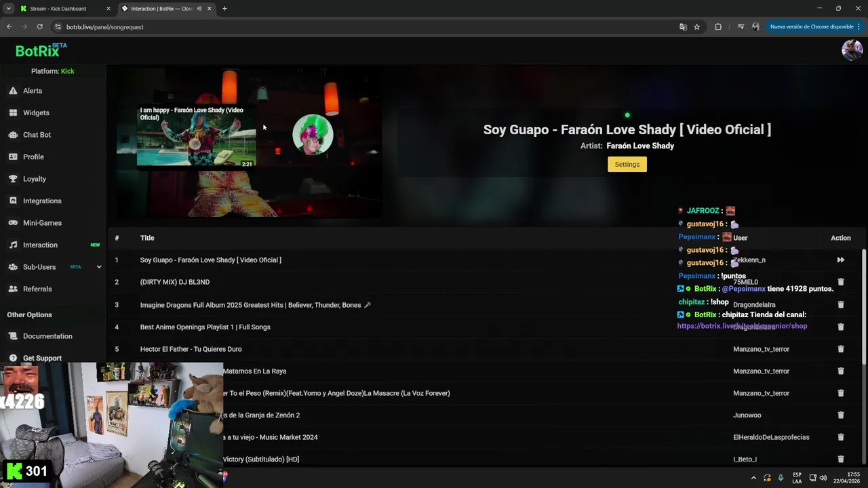The width and height of the screenshot is (868, 488).
Task: Open the Chrome extensions puzzle icon
Action: tap(718, 27)
